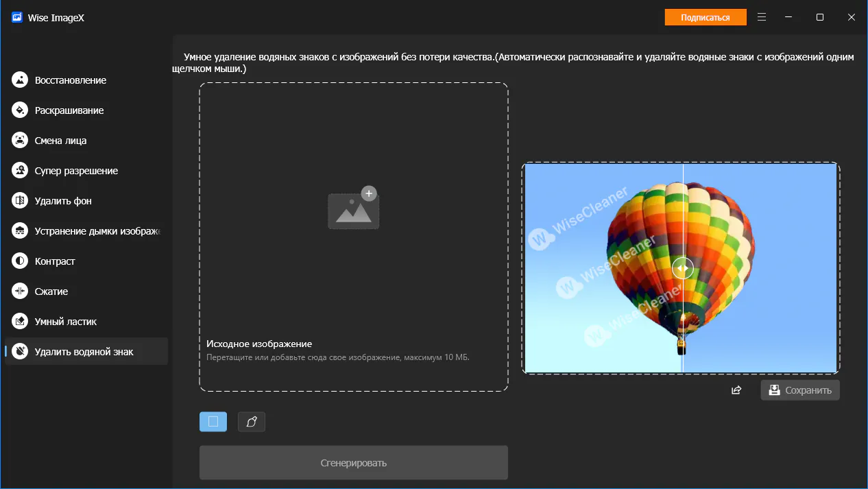This screenshot has height=489, width=868.
Task: Open the Смена лица face swap icon
Action: point(21,141)
